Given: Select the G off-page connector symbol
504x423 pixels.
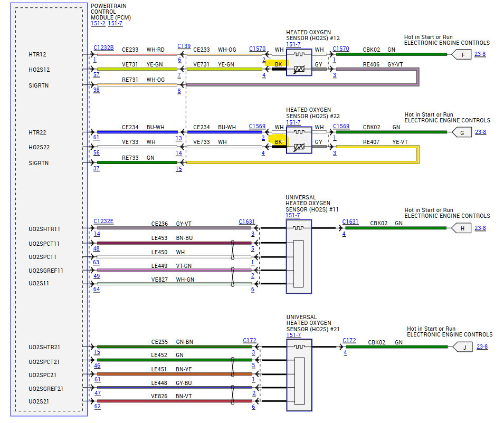Looking at the screenshot, I should click(462, 132).
